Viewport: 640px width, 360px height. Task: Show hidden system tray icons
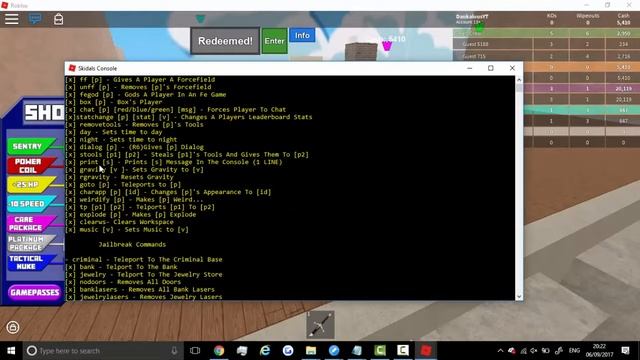(500, 351)
